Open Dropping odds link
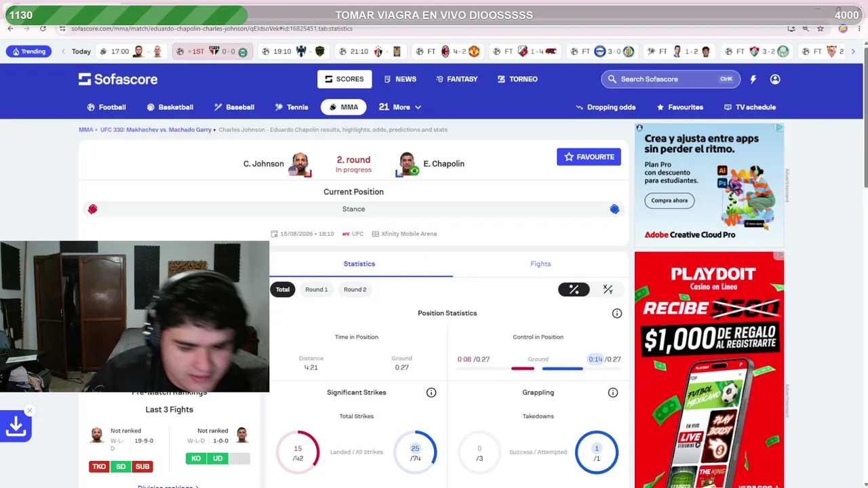 coord(606,107)
